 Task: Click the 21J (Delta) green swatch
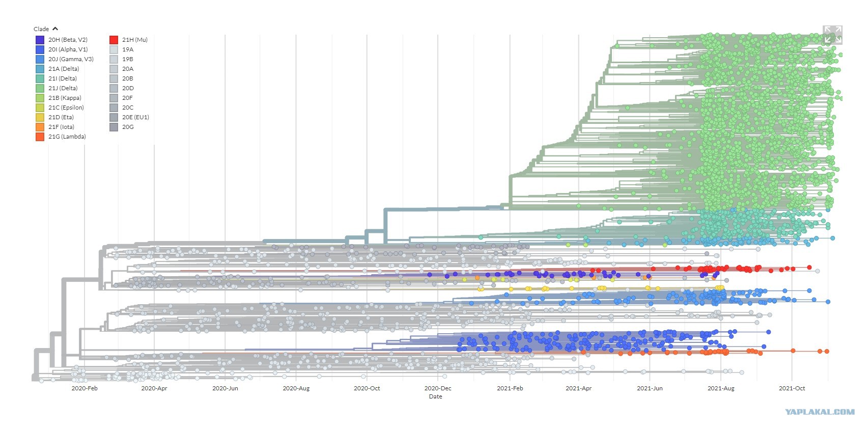[x=40, y=88]
